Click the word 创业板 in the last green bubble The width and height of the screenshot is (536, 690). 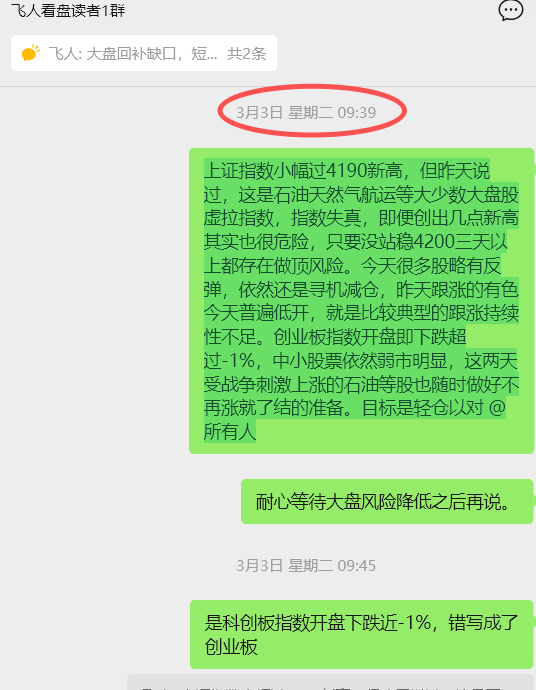[231, 647]
